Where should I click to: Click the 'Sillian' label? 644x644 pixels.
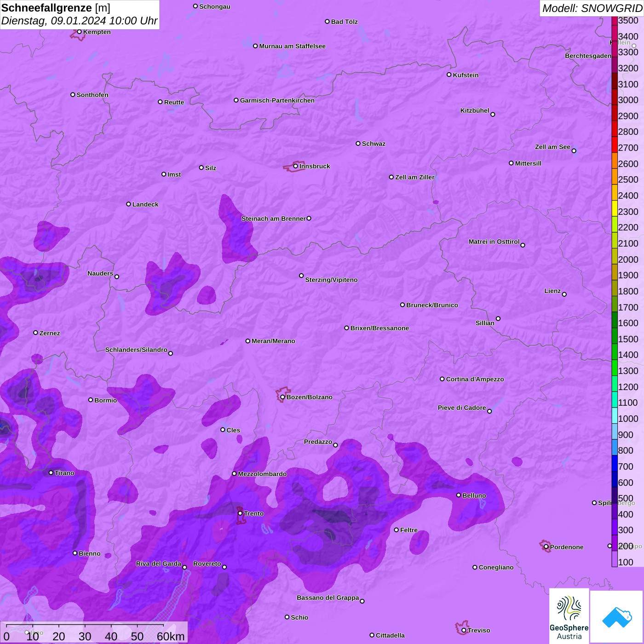coord(485,323)
